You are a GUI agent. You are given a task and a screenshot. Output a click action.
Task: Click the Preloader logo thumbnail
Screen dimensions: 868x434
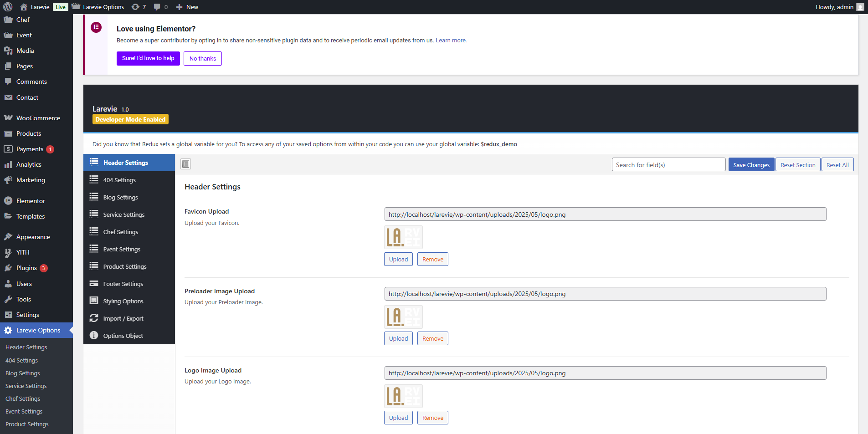(403, 317)
